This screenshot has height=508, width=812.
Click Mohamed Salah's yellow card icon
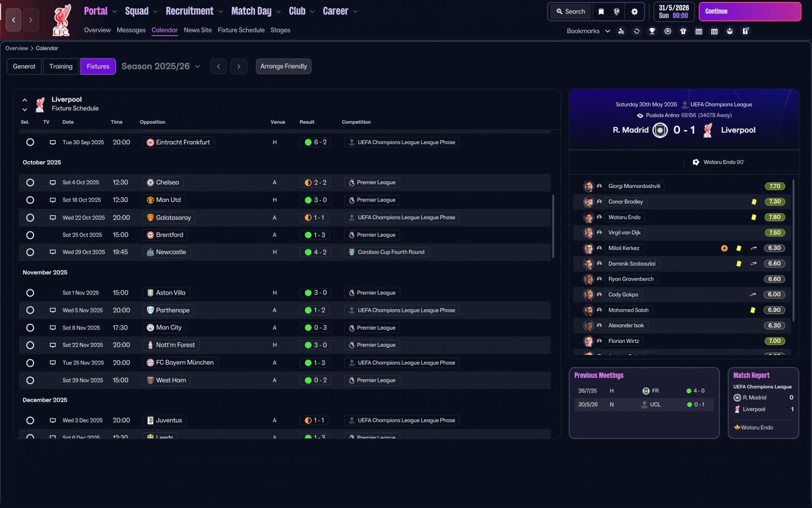point(753,311)
